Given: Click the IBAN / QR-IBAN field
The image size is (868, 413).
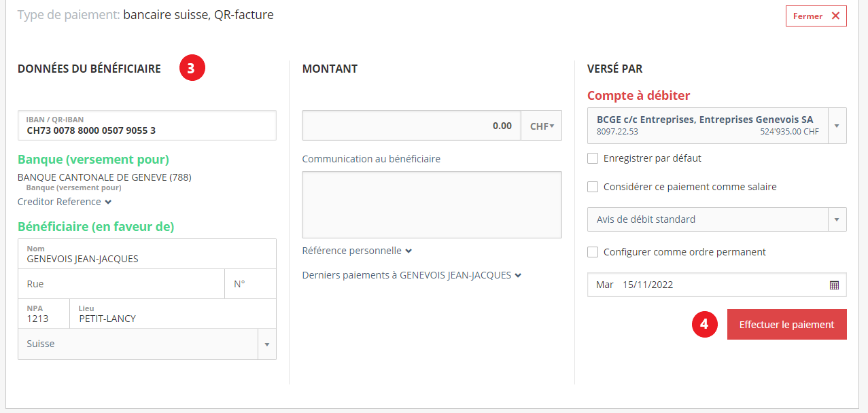Looking at the screenshot, I should 147,126.
